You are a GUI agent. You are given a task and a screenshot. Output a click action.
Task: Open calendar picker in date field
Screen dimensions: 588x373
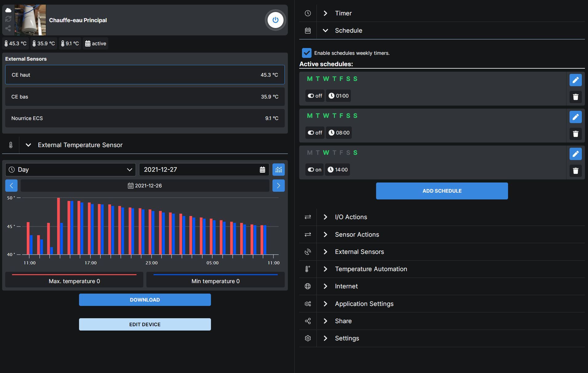(x=262, y=170)
